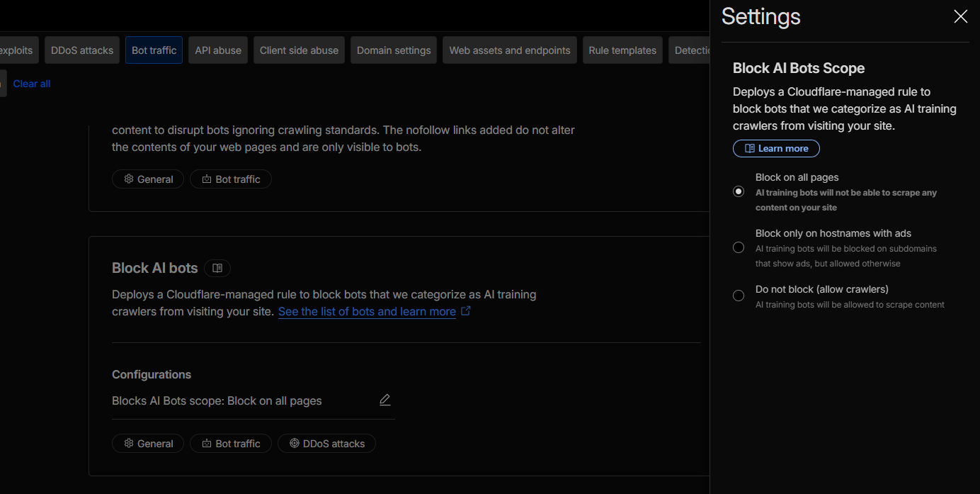Select the Web assets and endpoints tab
980x494 pixels.
click(510, 50)
